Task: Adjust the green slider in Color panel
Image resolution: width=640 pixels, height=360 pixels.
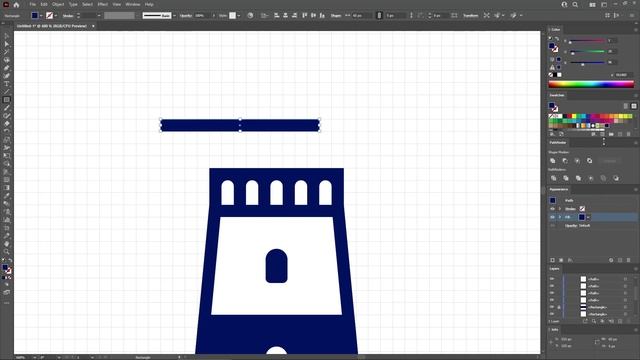Action: [587, 51]
